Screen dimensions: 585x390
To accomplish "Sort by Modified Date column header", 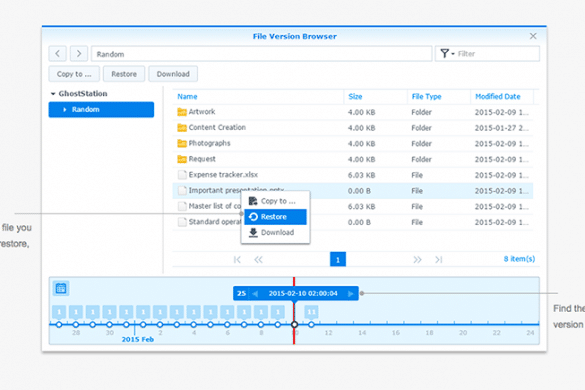I will point(498,96).
